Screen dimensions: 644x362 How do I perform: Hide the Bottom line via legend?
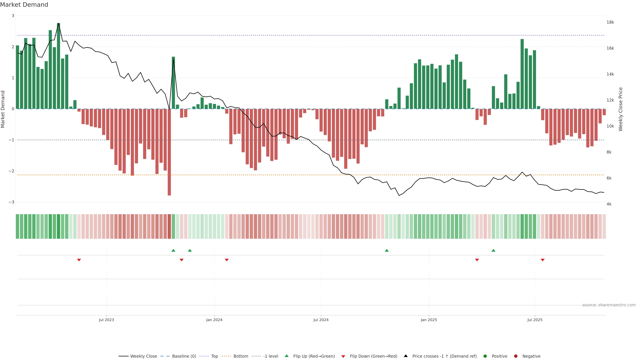(240, 356)
